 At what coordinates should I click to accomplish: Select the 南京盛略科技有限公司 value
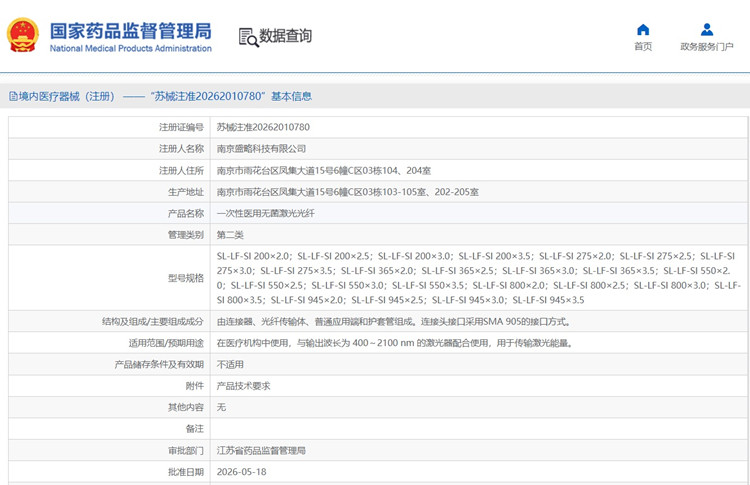261,149
